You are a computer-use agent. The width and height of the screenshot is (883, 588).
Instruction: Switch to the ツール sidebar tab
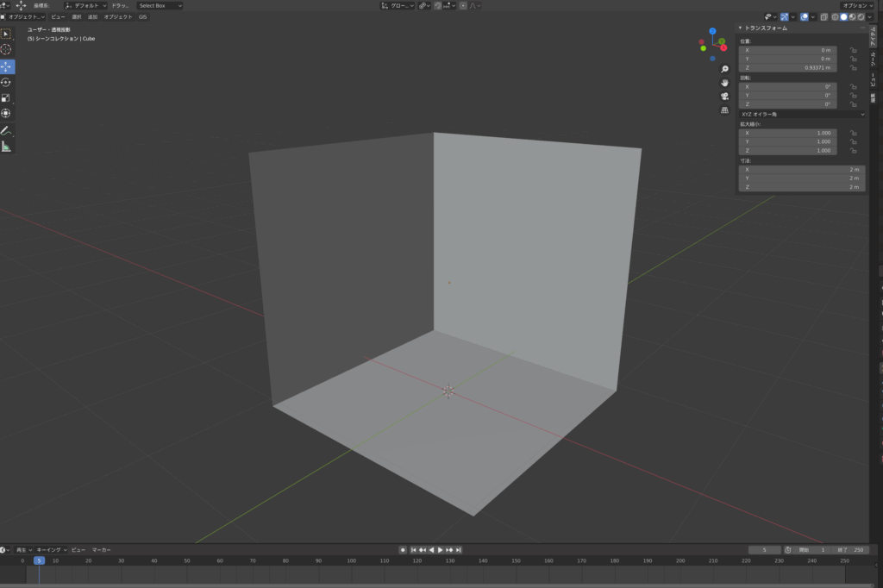tap(872, 57)
